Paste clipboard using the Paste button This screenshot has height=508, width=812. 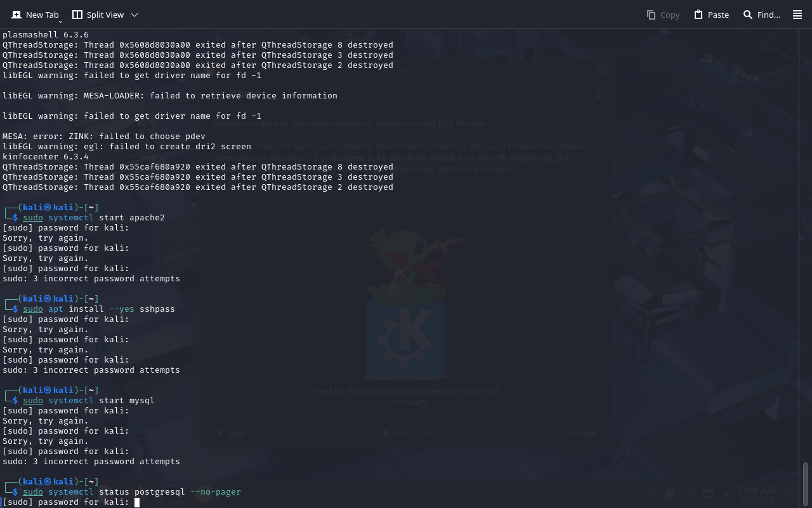(x=711, y=15)
